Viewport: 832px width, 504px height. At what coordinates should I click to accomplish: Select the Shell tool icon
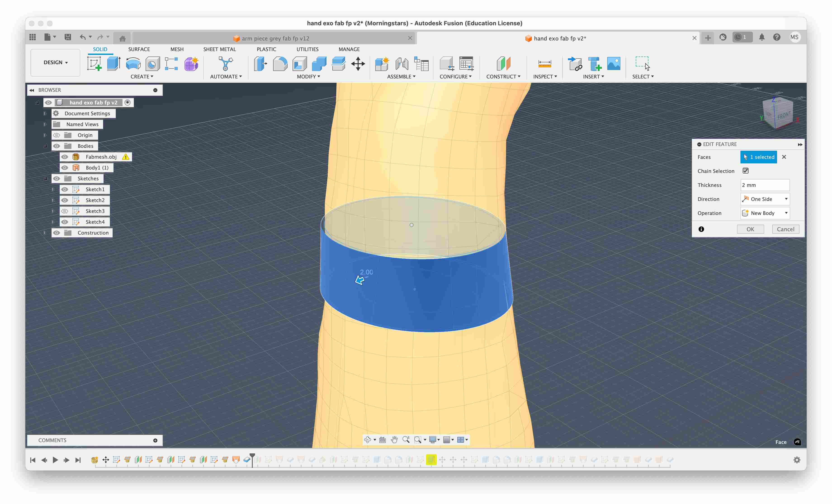(x=300, y=64)
